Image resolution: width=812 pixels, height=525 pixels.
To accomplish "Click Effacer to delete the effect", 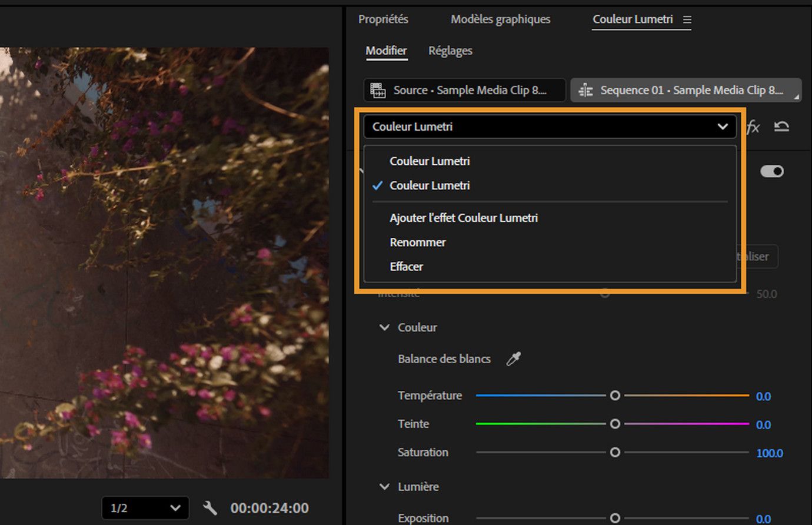I will (406, 266).
